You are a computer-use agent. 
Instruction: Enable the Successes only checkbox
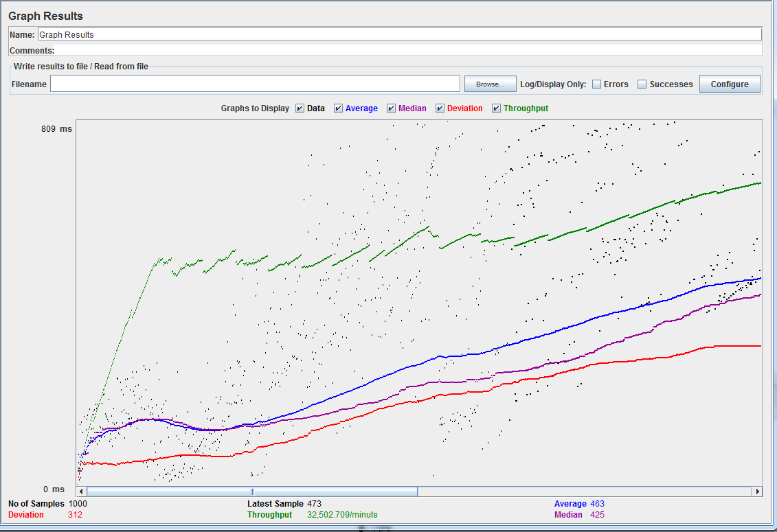point(642,84)
